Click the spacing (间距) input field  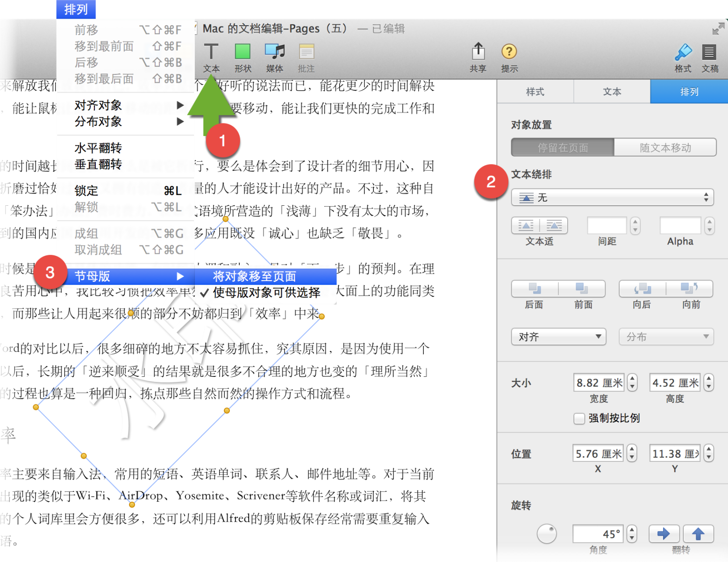click(x=607, y=225)
